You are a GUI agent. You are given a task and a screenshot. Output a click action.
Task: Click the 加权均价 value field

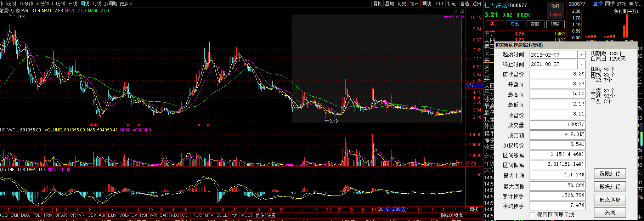tap(557, 145)
